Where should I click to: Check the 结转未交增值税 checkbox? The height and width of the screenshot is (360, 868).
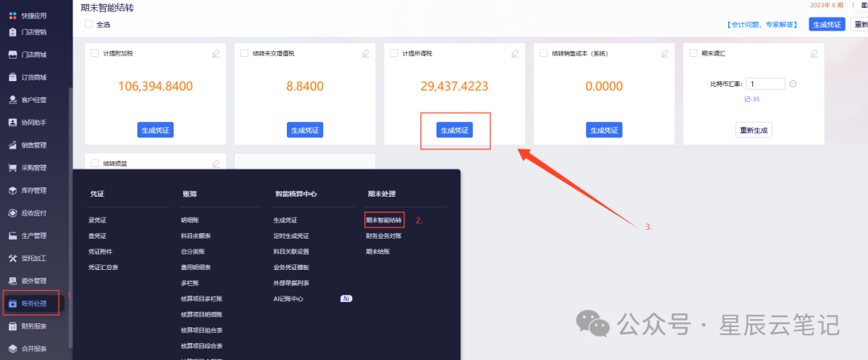coord(244,53)
